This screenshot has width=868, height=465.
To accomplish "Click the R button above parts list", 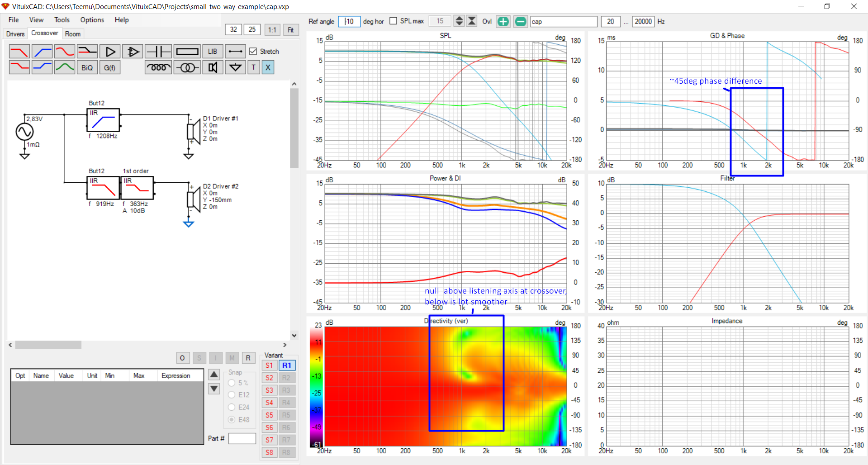I will tap(248, 358).
